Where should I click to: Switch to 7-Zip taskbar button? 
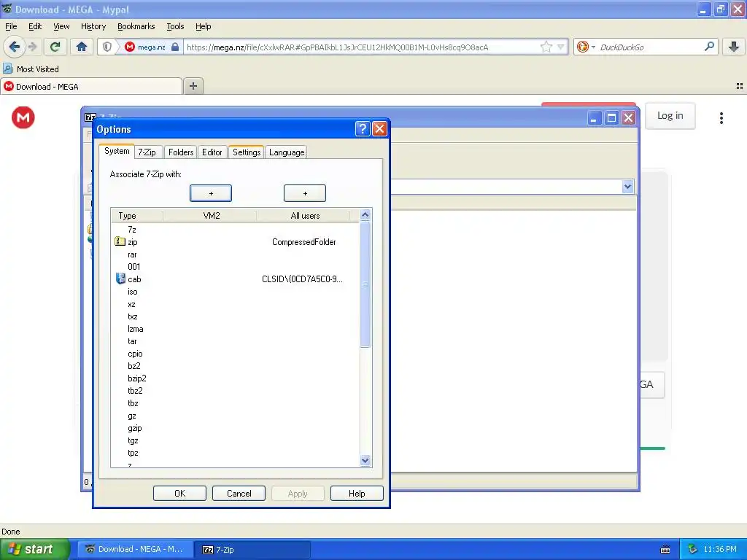point(252,550)
